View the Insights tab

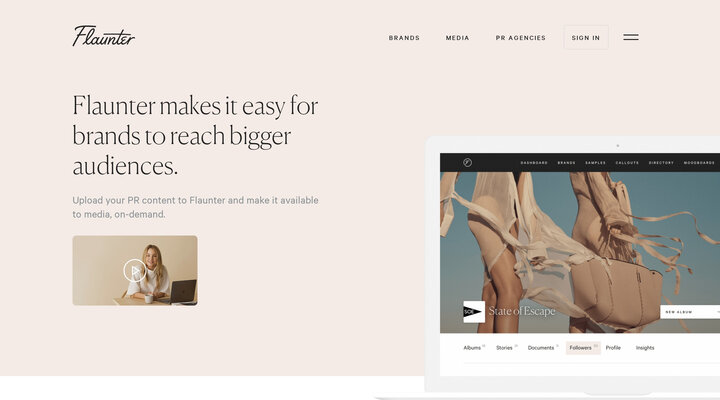pos(645,348)
